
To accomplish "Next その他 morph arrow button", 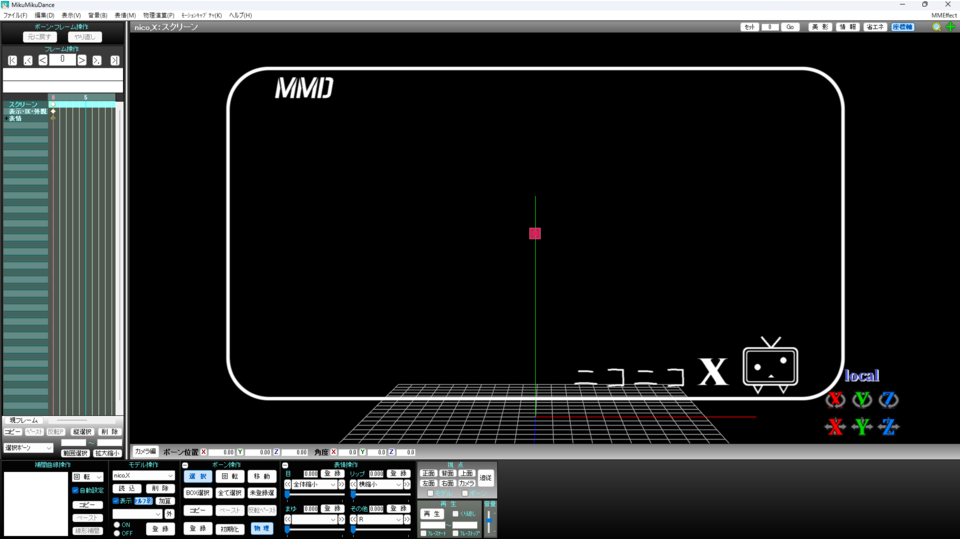I will point(407,519).
